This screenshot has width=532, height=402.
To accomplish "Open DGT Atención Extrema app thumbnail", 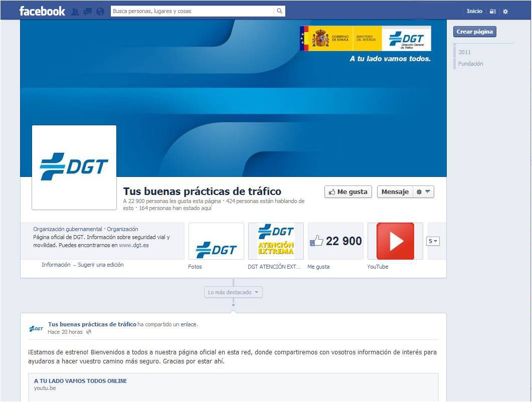I will 276,241.
